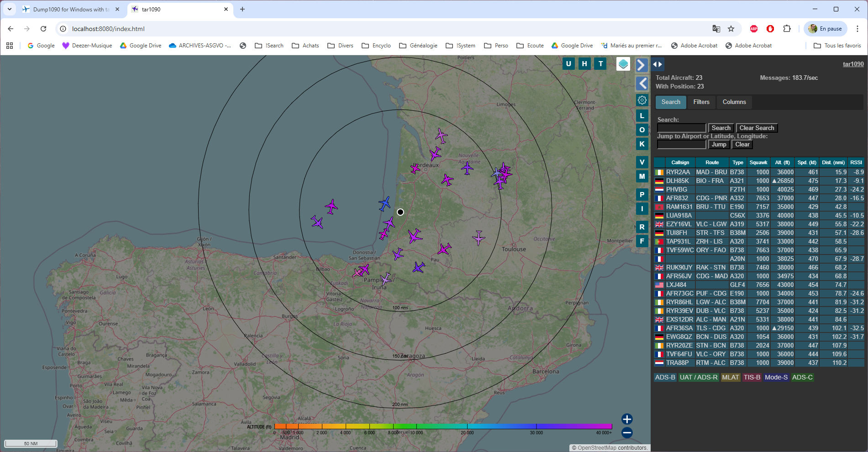Toggle the M button on map

pyautogui.click(x=642, y=177)
